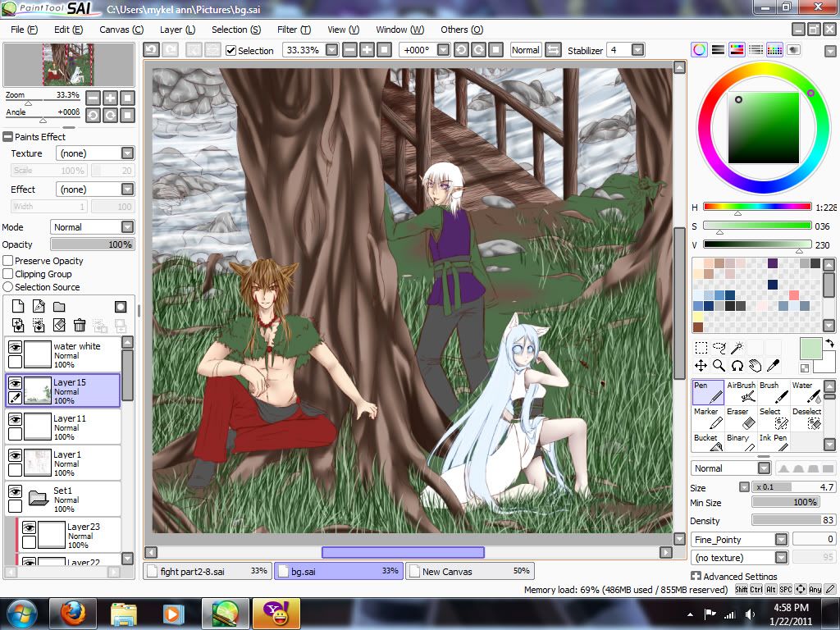Hide the water white layer
The width and height of the screenshot is (840, 630).
coord(15,347)
